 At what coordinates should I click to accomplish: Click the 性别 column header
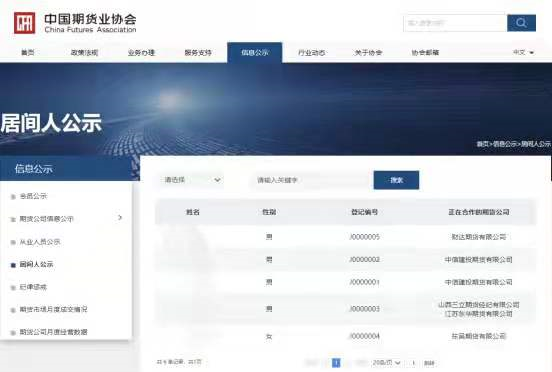[269, 212]
